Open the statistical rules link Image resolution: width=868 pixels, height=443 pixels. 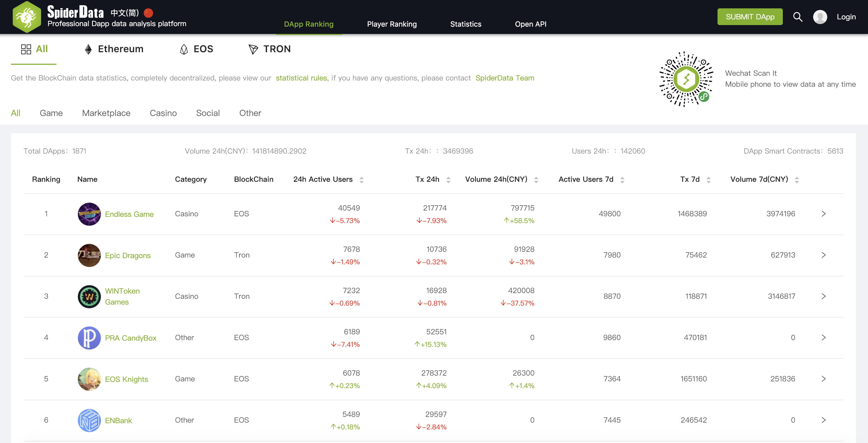pyautogui.click(x=301, y=78)
